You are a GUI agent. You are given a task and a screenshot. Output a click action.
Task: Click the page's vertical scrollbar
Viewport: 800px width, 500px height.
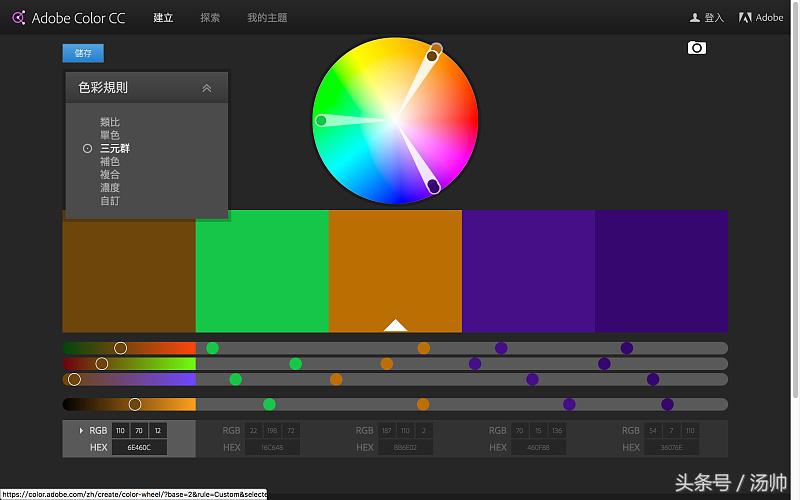pos(795,200)
